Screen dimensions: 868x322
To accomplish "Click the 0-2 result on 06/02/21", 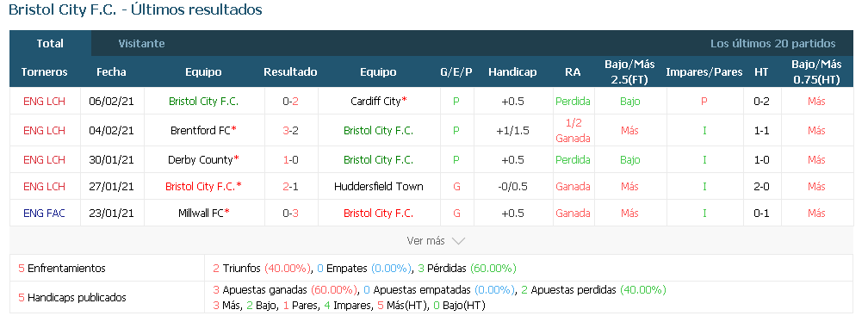I will (x=290, y=102).
